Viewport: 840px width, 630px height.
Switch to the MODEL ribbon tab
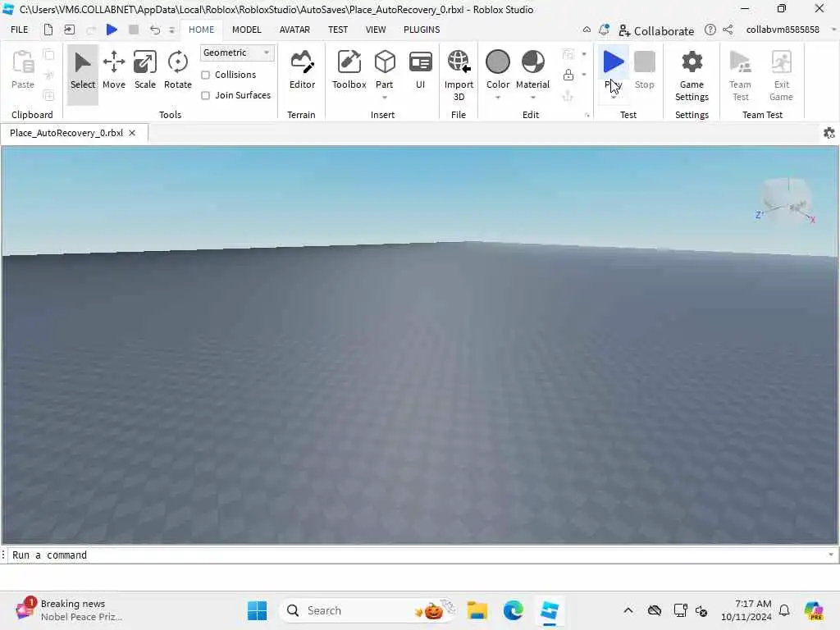246,30
